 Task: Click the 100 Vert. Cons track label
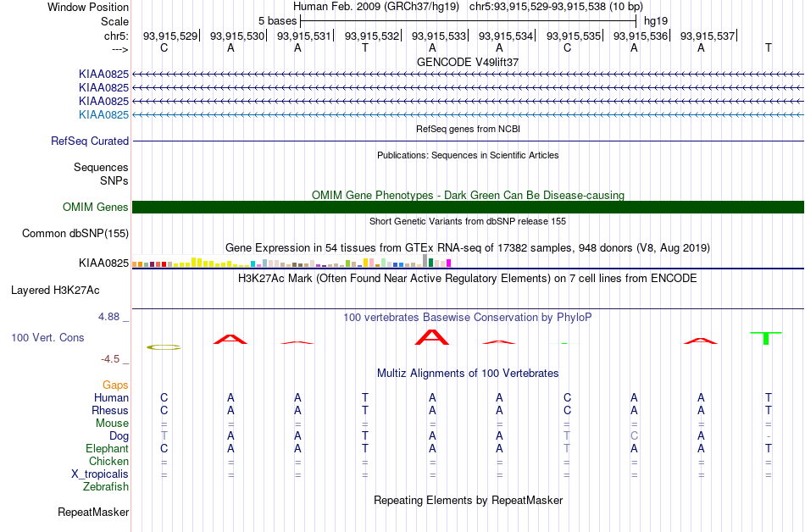pyautogui.click(x=47, y=337)
